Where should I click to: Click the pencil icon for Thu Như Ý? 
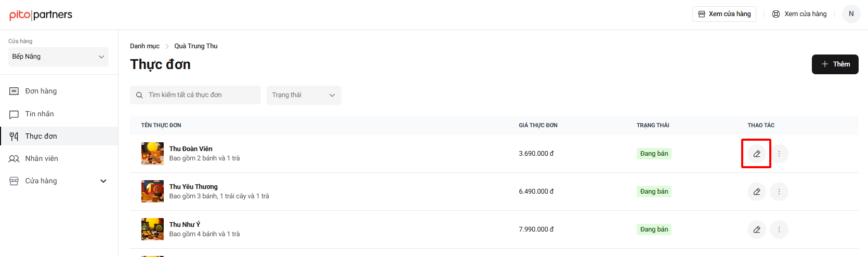click(757, 229)
